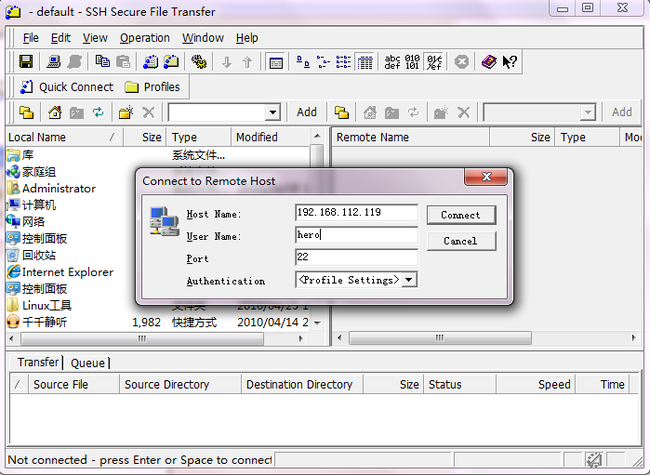Viewport: 650px width, 475px height.
Task: Sort by Local Name column header
Action: click(65, 137)
